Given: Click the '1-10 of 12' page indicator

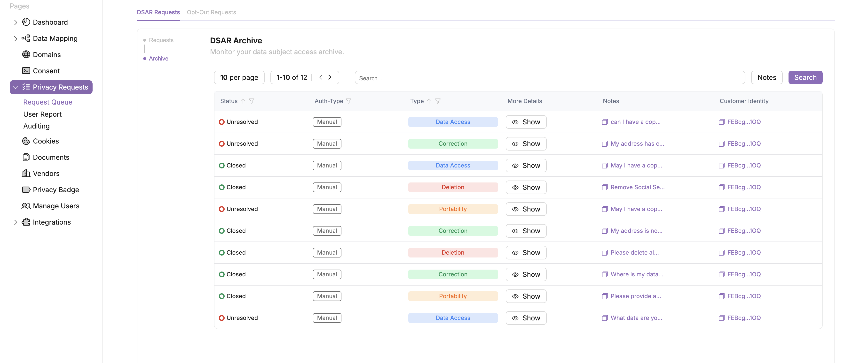Looking at the screenshot, I should (x=292, y=77).
